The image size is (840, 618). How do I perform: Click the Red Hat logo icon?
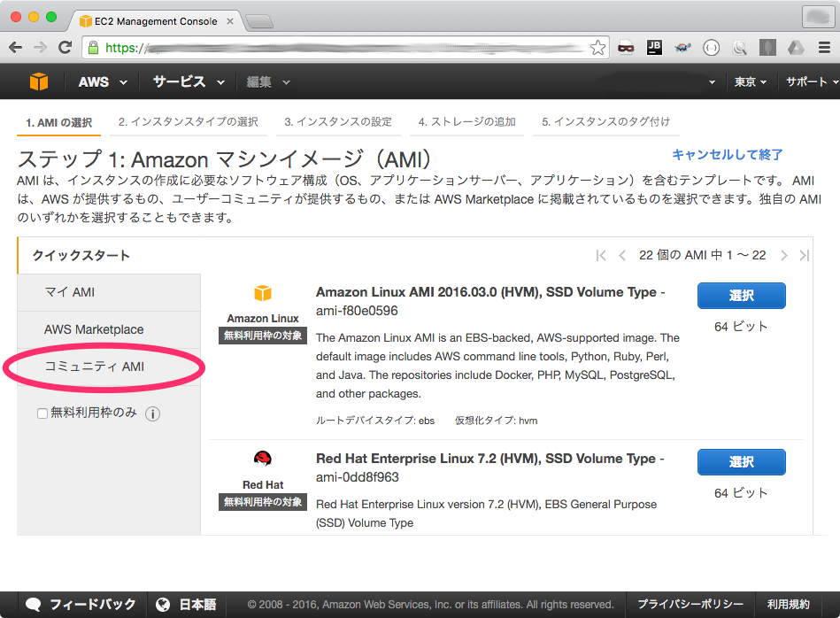[263, 459]
